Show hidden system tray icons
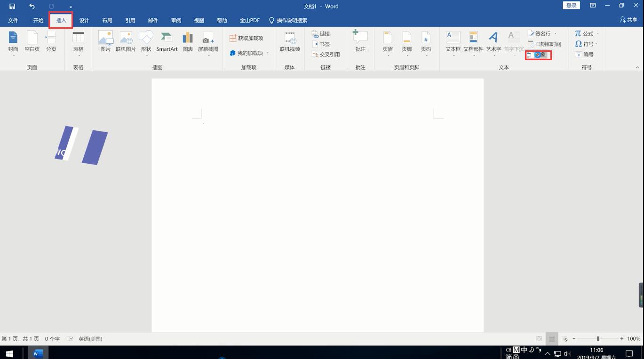This screenshot has height=359, width=644. click(x=547, y=353)
